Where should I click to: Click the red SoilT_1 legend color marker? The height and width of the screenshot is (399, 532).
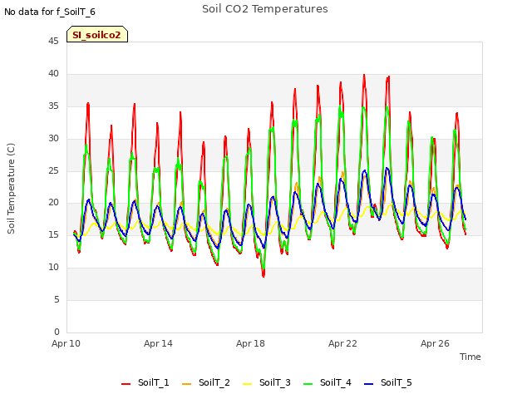(126, 384)
